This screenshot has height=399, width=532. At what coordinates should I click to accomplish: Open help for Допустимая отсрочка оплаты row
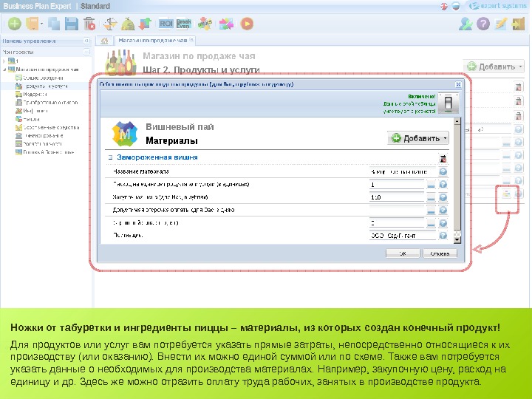click(x=443, y=211)
